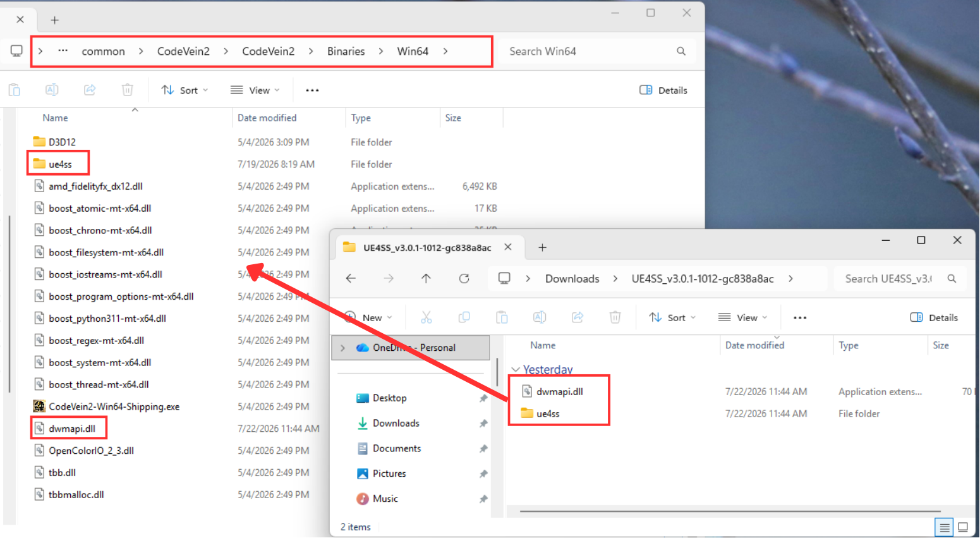980x538 pixels.
Task: Click This PC monitor icon in Win64 address bar
Action: (x=16, y=51)
